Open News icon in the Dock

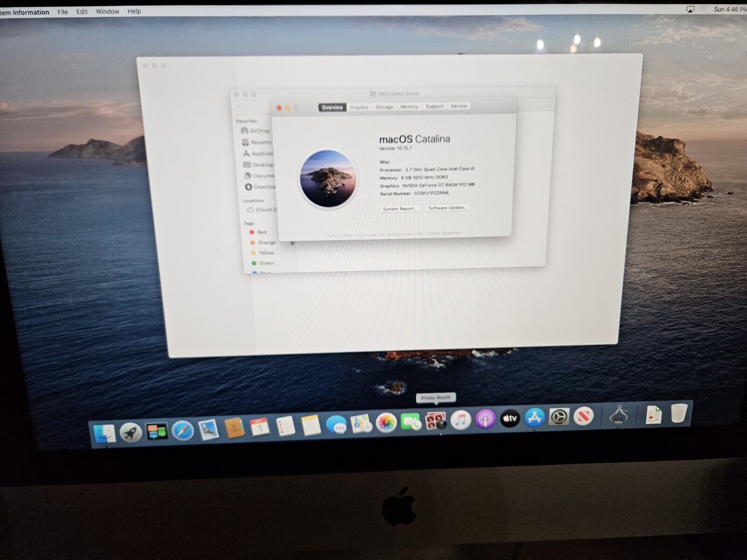pyautogui.click(x=583, y=416)
